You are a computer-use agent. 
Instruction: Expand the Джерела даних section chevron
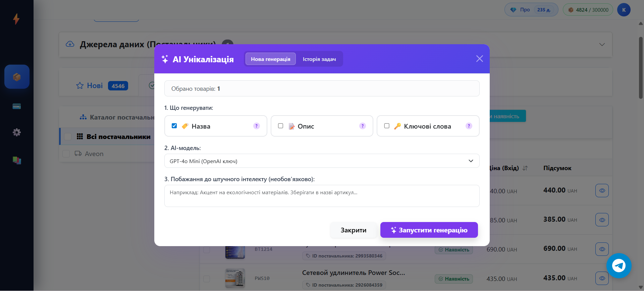tap(602, 45)
